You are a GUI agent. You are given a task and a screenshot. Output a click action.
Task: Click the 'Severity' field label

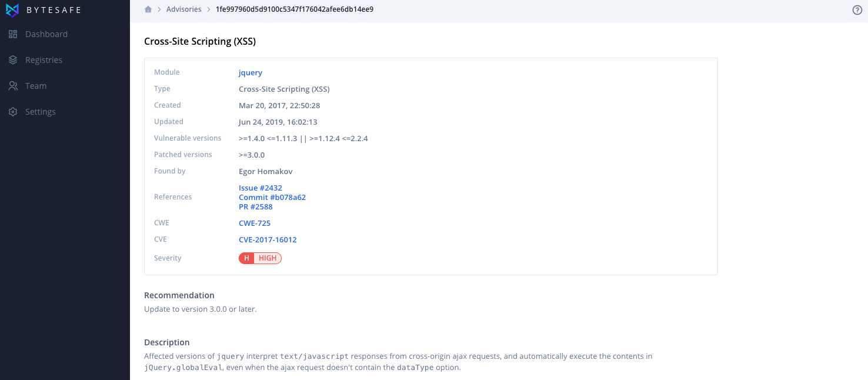[168, 258]
